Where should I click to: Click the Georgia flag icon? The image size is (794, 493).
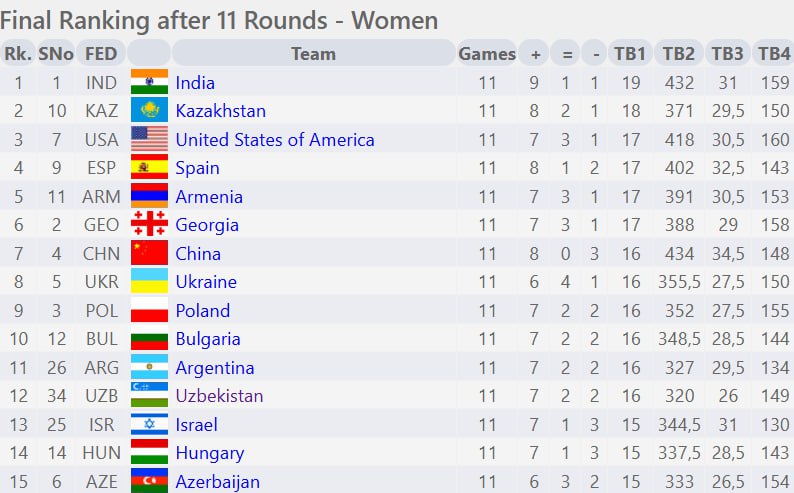[149, 224]
